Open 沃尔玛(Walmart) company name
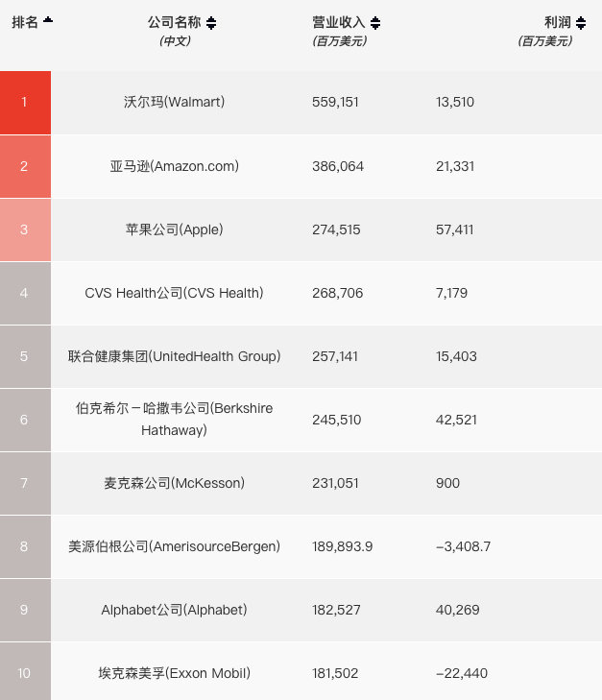The image size is (602, 700). (175, 102)
